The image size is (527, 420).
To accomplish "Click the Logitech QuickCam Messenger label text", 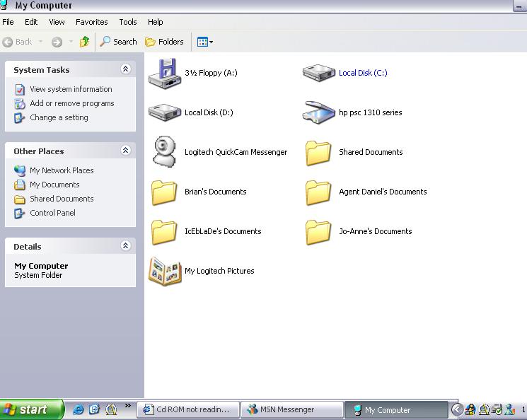I will pyautogui.click(x=236, y=152).
